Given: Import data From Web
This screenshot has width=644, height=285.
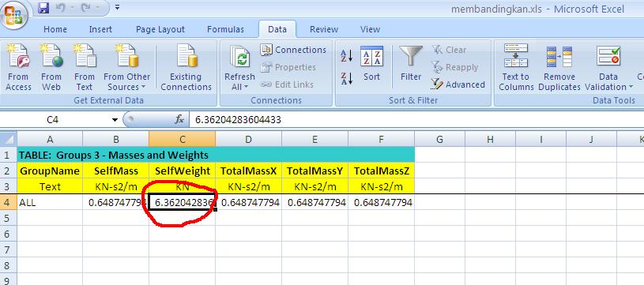Looking at the screenshot, I should click(x=51, y=68).
